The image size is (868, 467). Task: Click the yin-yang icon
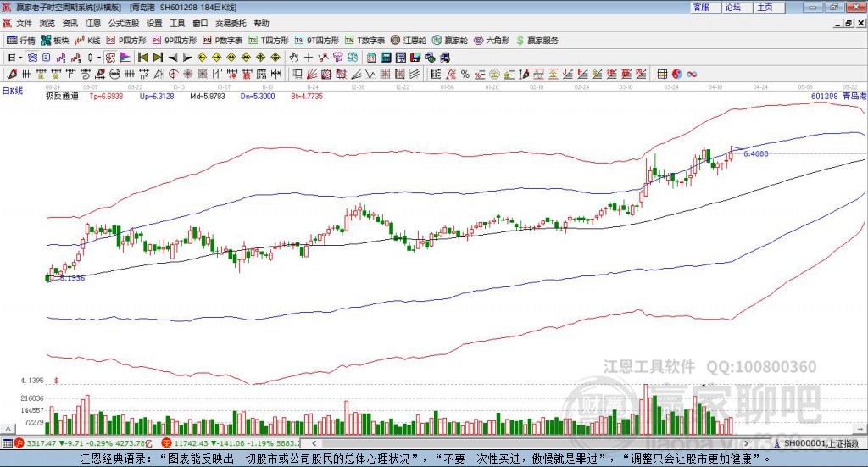pyautogui.click(x=676, y=74)
